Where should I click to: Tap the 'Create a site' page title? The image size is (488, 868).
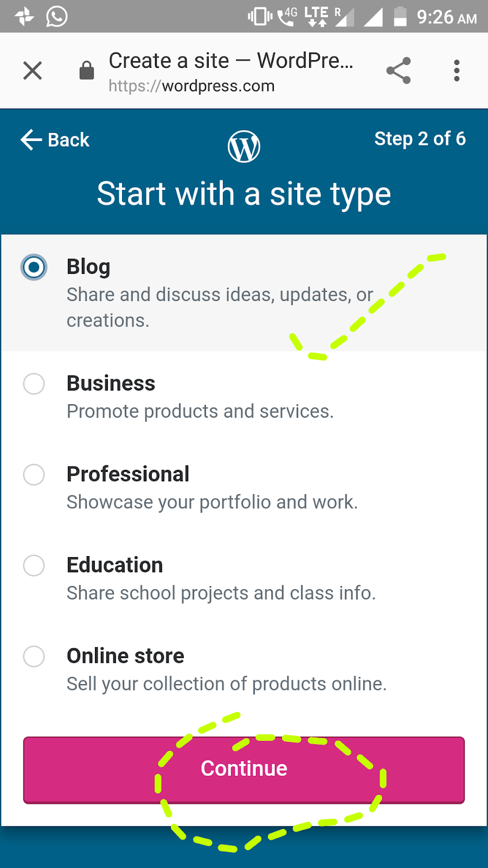click(230, 61)
